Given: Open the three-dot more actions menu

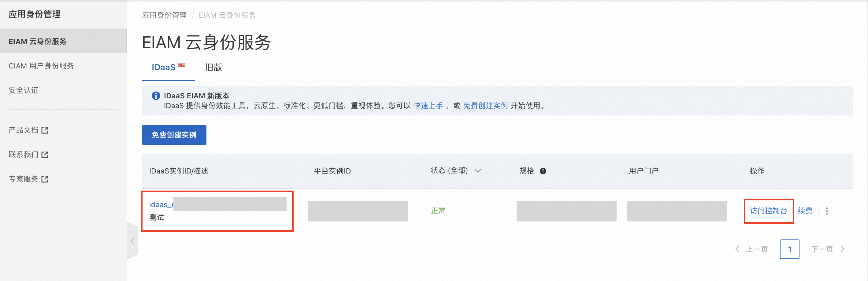Looking at the screenshot, I should [826, 211].
